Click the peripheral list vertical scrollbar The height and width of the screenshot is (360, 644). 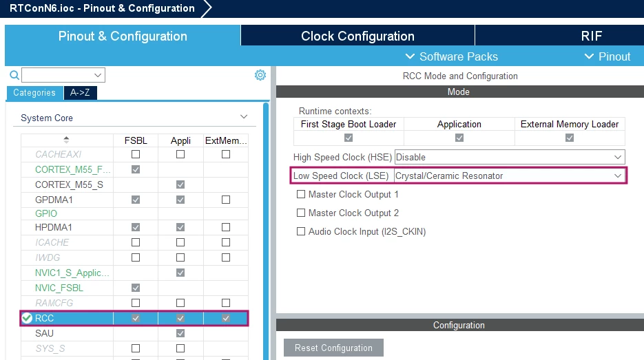(266, 231)
